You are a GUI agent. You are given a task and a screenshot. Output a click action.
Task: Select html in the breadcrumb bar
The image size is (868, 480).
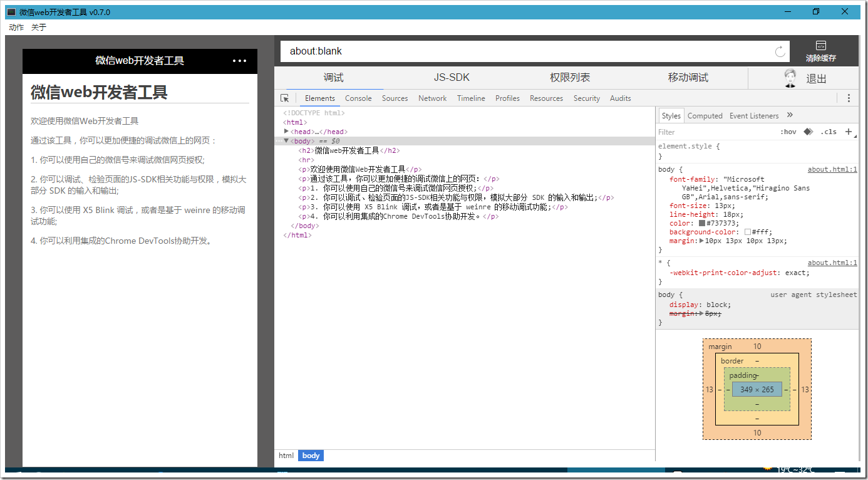[x=286, y=456]
